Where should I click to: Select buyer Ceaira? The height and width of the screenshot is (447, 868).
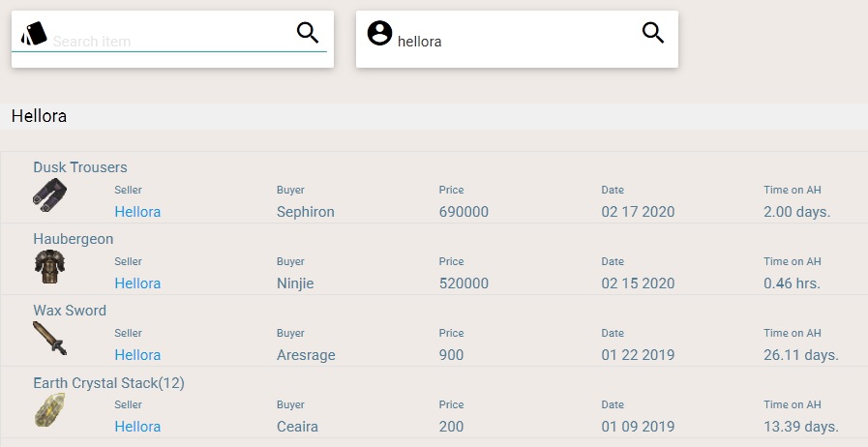[297, 427]
